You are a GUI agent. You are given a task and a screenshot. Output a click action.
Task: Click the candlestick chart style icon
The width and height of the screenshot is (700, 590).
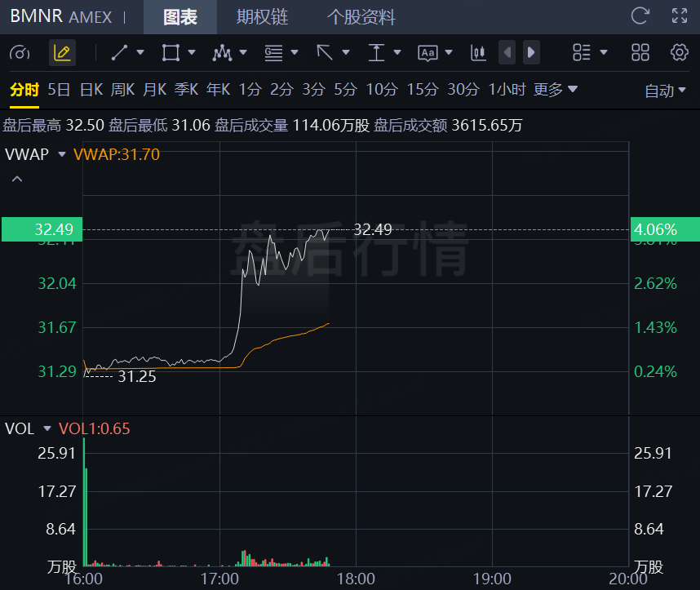[478, 53]
